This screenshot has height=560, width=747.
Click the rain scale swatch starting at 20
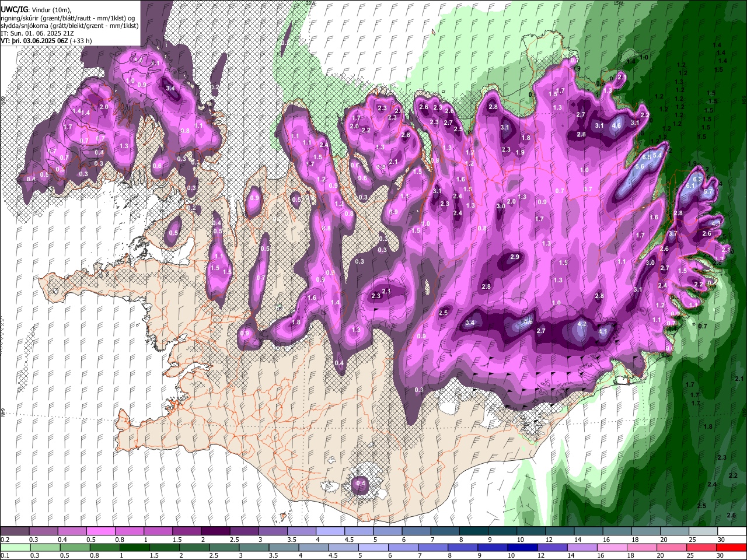coord(671,547)
